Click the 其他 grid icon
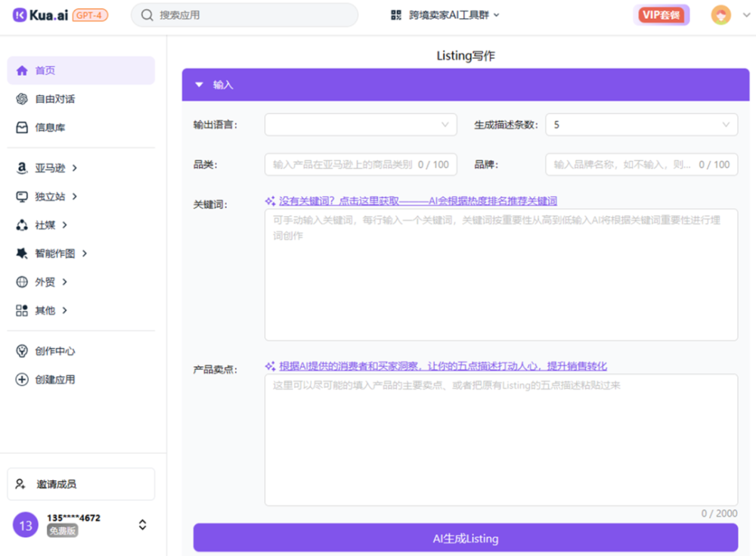The width and height of the screenshot is (756, 556). [22, 310]
